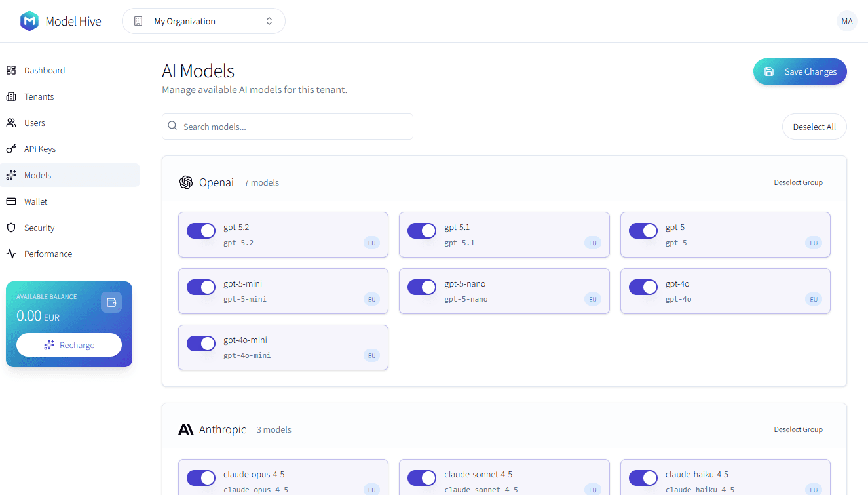868x495 pixels.
Task: Click the search magnifier in the models search bar
Action: 172,125
